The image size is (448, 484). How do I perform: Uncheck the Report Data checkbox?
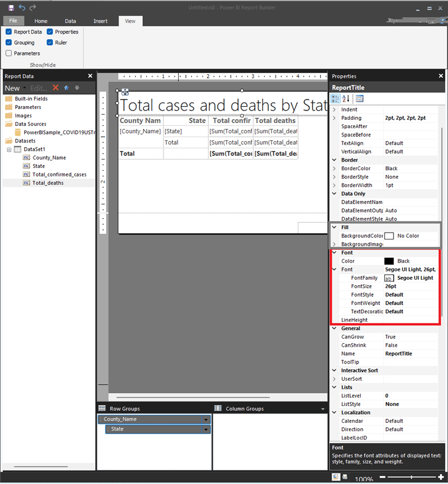tap(9, 31)
